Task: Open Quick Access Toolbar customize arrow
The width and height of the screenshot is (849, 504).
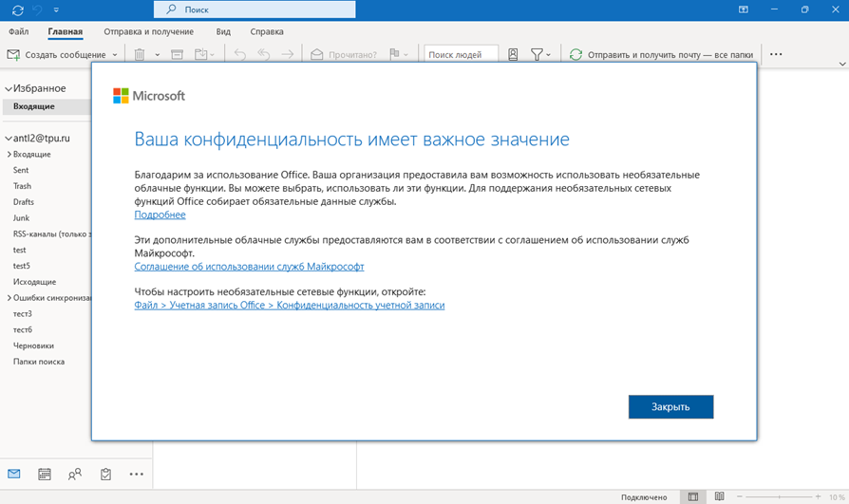Action: [x=56, y=9]
